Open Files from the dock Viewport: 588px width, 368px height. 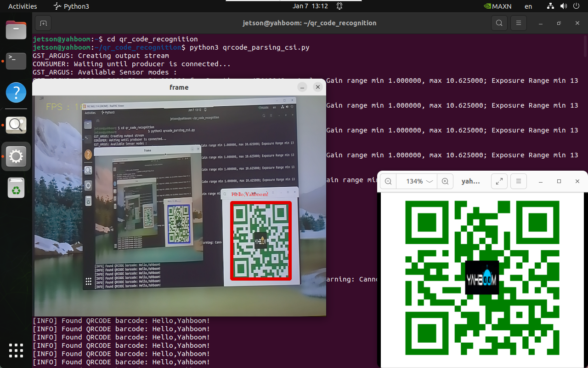[x=16, y=30]
